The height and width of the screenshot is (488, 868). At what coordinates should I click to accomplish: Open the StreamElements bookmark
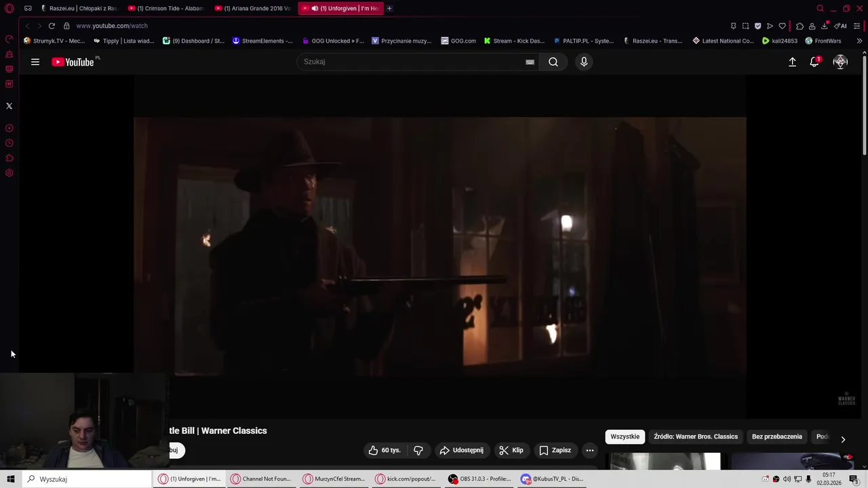[x=262, y=41]
